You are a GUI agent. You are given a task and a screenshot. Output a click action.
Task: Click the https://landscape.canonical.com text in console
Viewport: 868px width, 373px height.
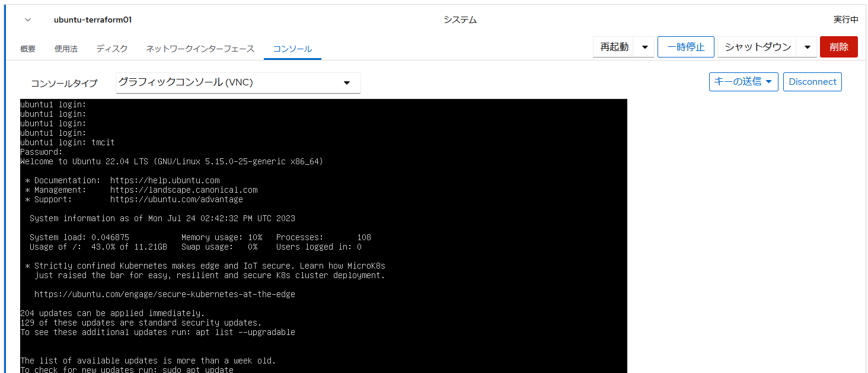point(184,190)
